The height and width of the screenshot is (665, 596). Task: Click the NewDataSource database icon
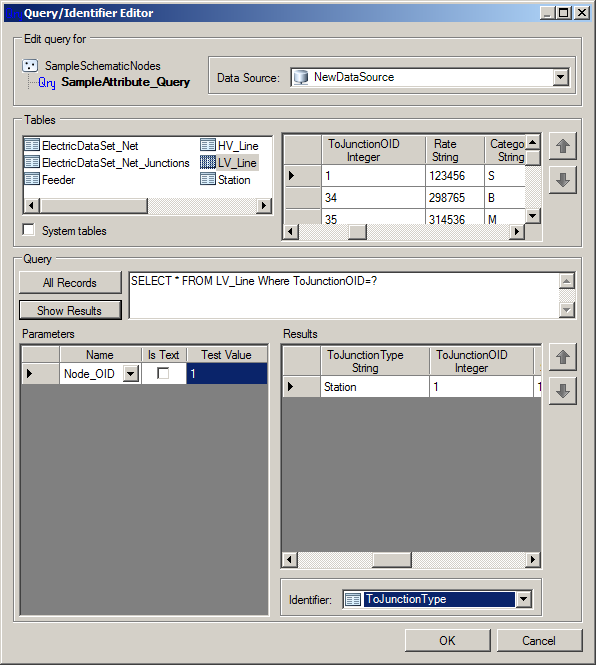pyautogui.click(x=301, y=77)
